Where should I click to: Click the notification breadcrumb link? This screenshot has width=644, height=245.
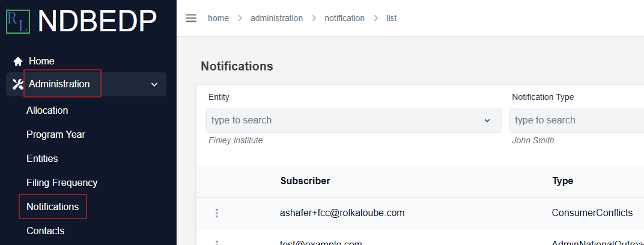pyautogui.click(x=345, y=18)
